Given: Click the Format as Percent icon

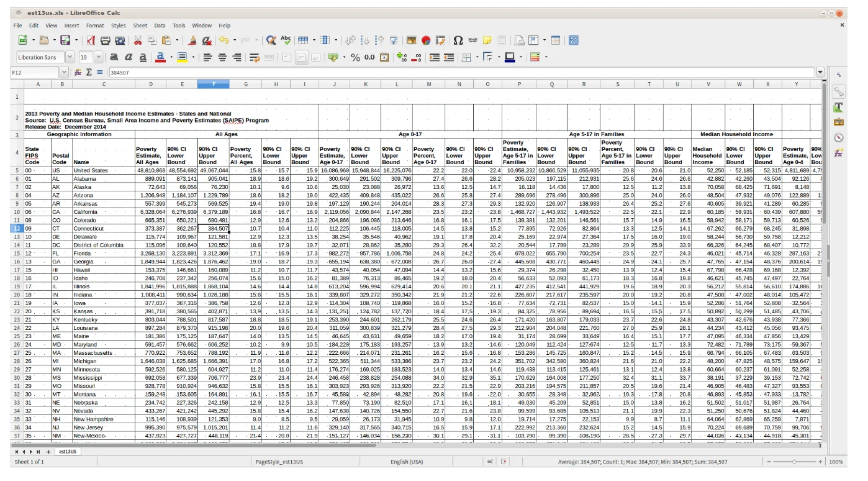Looking at the screenshot, I should 355,57.
